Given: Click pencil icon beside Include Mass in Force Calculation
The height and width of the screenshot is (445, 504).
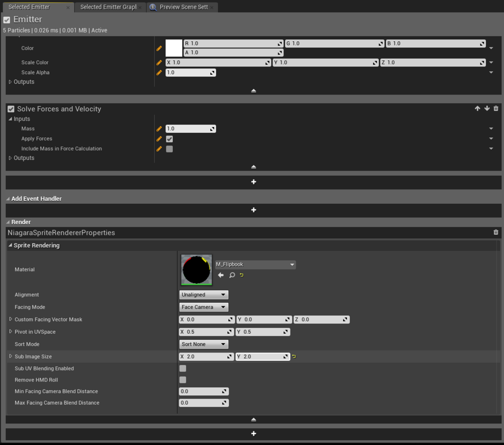Looking at the screenshot, I should [x=159, y=149].
